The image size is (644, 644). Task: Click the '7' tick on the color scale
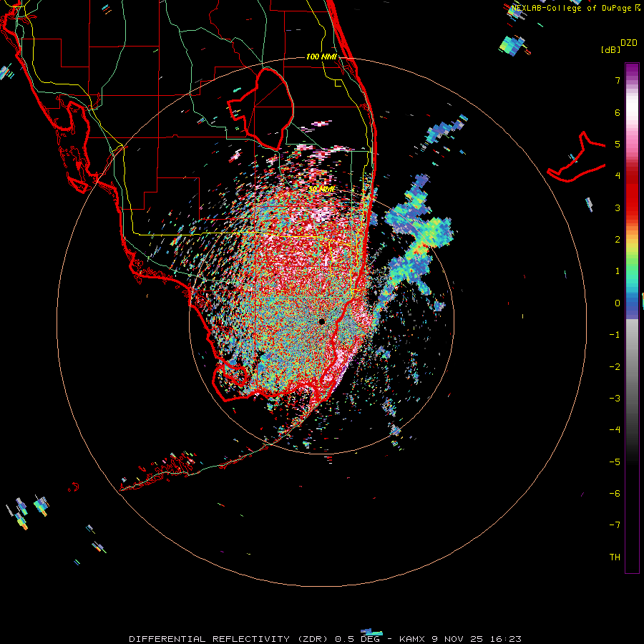tap(618, 80)
